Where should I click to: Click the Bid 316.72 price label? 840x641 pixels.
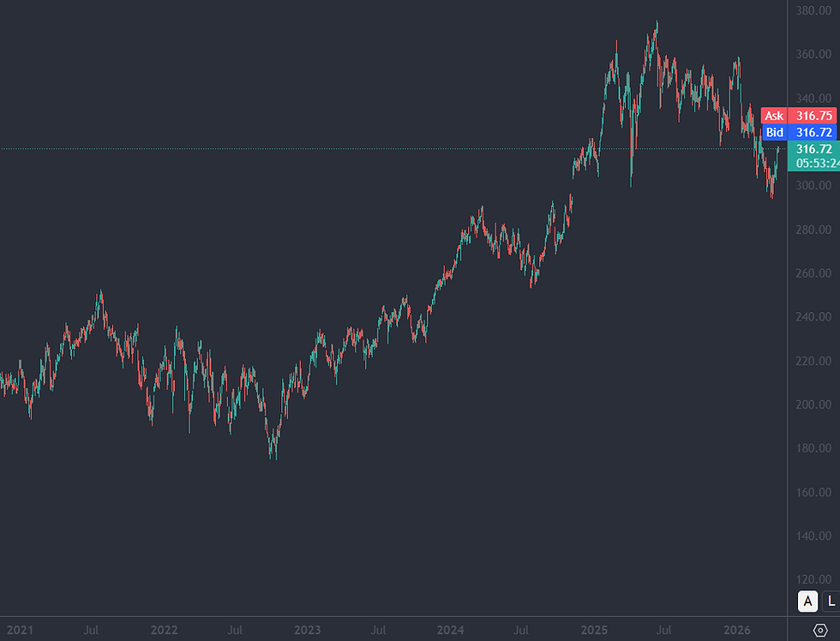coord(799,132)
